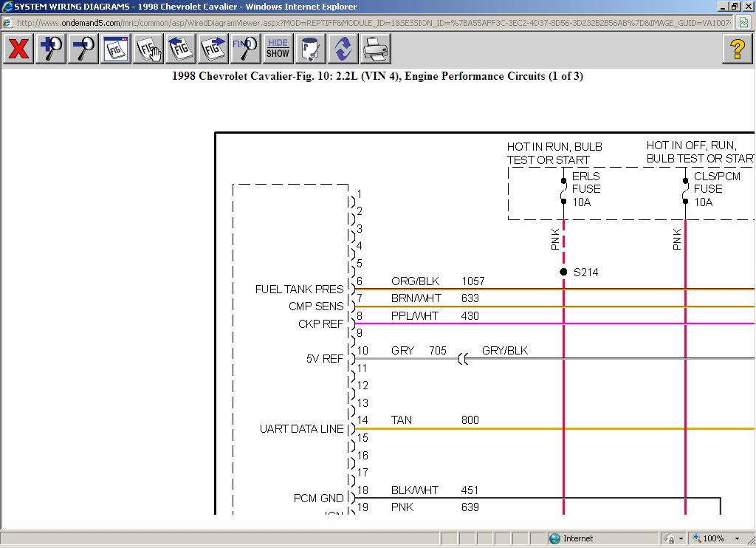Toggle the Hide/Show wires button

coord(278,49)
